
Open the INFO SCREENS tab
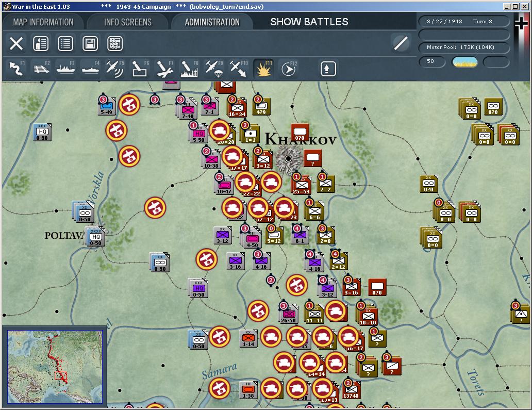pyautogui.click(x=128, y=22)
